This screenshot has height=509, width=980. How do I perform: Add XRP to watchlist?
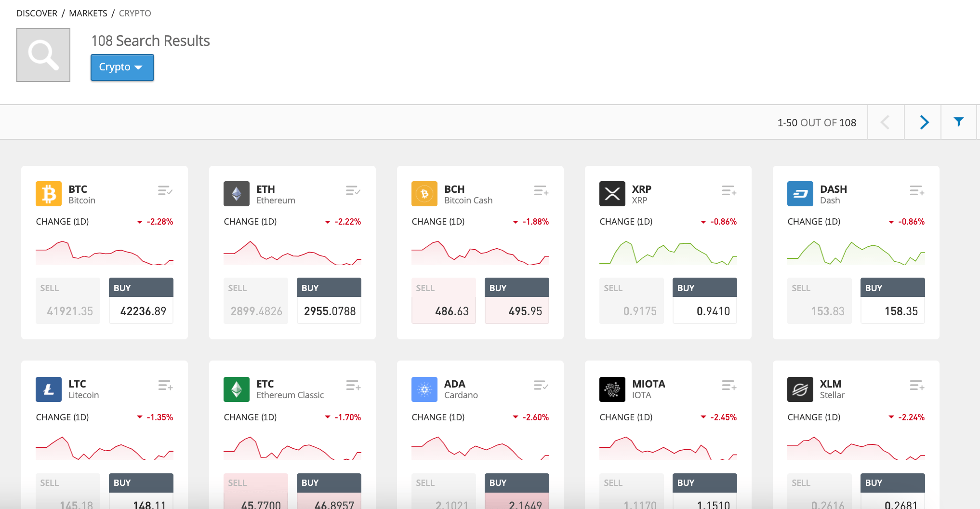tap(729, 191)
